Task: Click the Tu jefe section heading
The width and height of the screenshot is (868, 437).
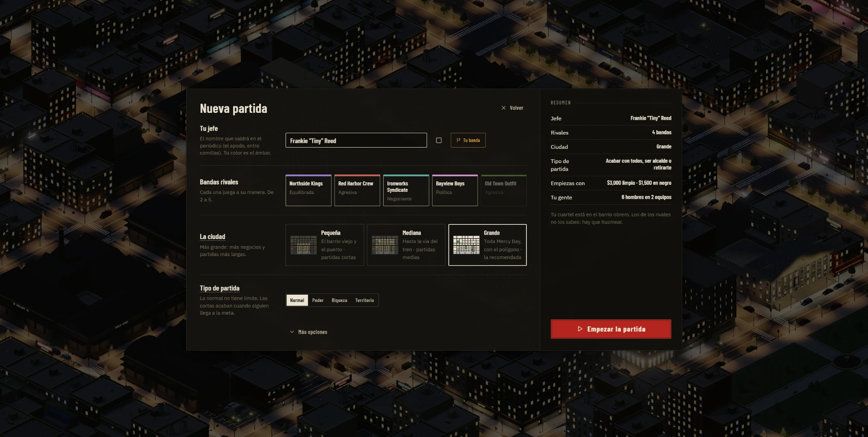Action: coord(209,128)
